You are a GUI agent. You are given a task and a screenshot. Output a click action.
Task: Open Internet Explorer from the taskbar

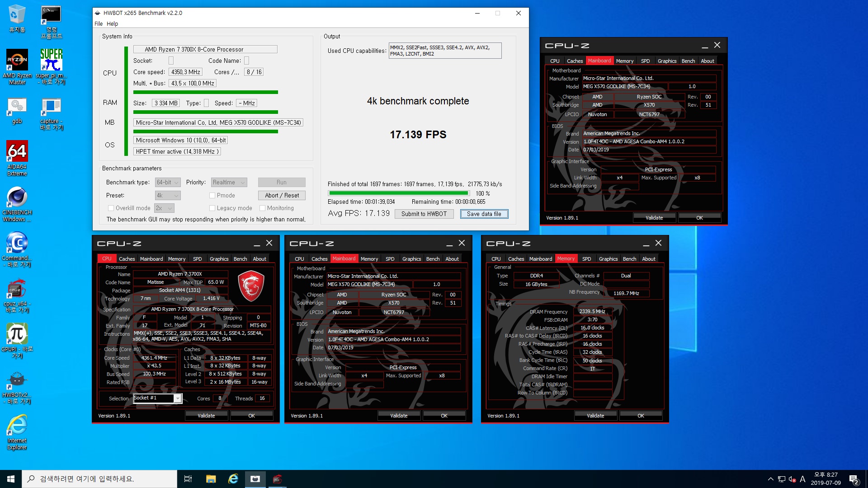(233, 479)
